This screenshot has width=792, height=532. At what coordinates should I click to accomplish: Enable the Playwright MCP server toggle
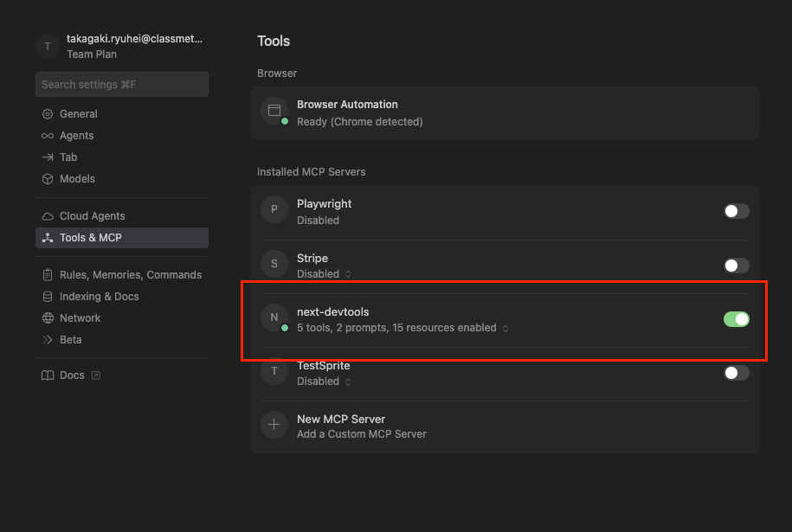(736, 211)
